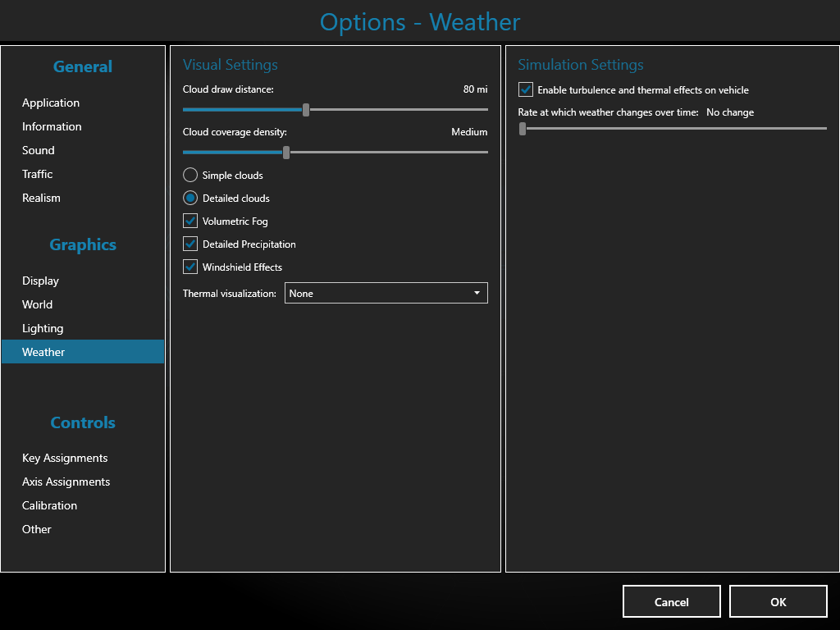Enable the Simple clouds radio option
The width and height of the screenshot is (840, 630).
[x=190, y=175]
